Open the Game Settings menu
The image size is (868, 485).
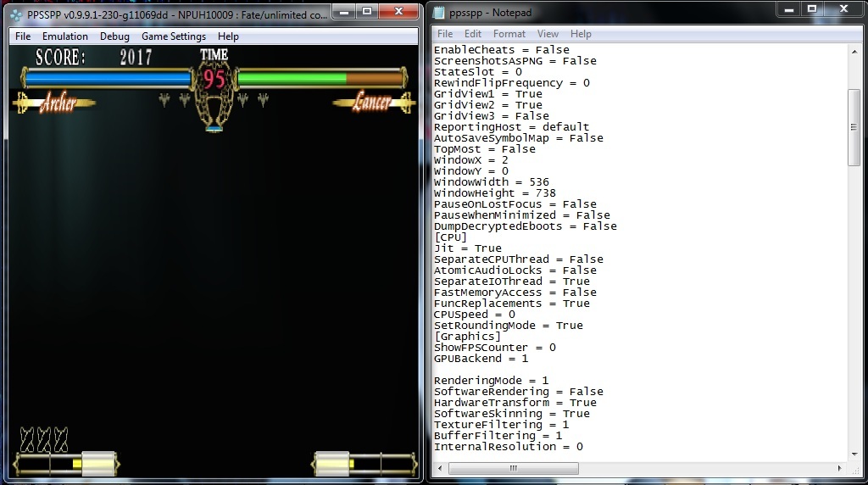click(x=173, y=36)
